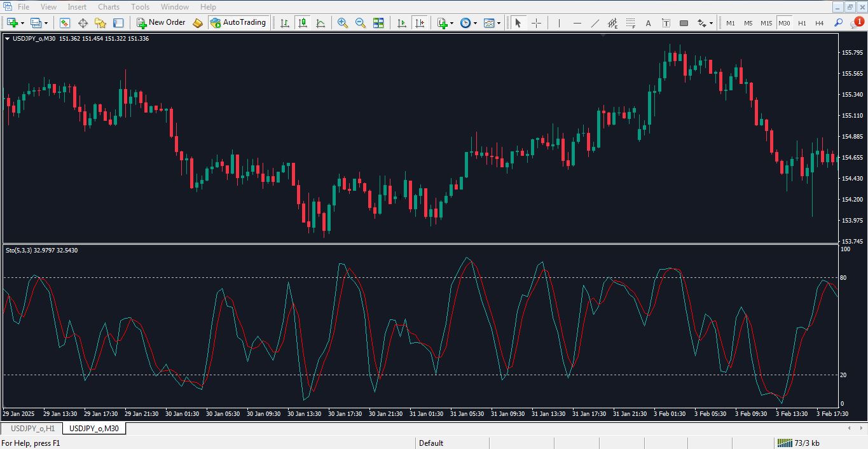Zoom out of the chart
The height and width of the screenshot is (449, 868).
click(361, 23)
